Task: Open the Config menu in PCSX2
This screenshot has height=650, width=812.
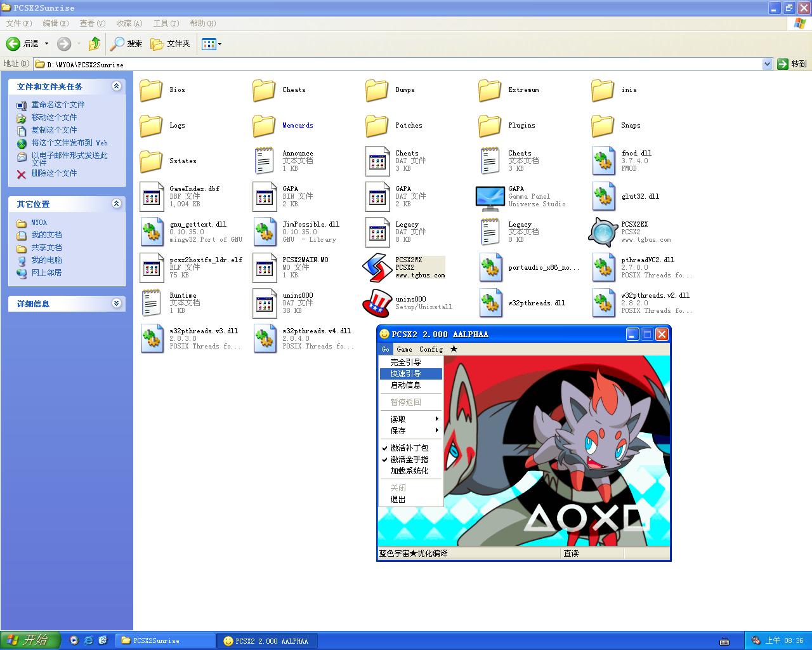Action: (431, 349)
